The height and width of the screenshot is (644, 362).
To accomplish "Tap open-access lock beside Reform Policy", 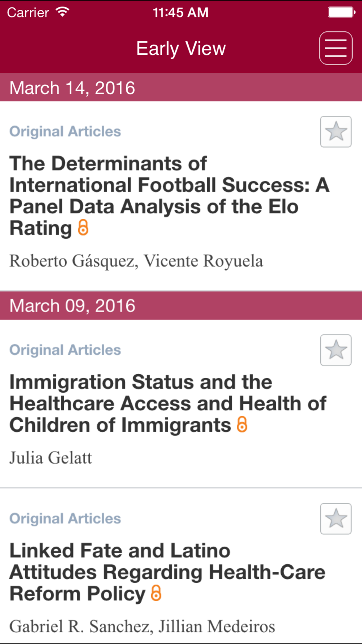I will pos(156,593).
